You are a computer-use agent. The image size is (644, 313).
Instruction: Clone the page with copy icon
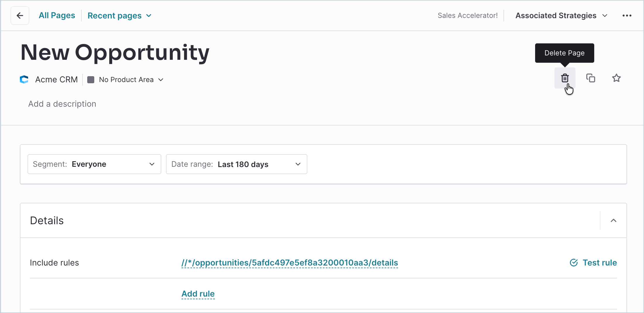pos(590,78)
